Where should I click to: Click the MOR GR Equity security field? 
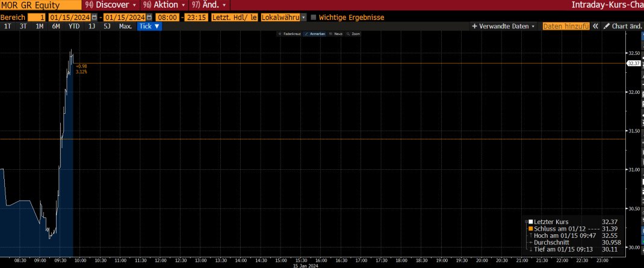[40, 5]
